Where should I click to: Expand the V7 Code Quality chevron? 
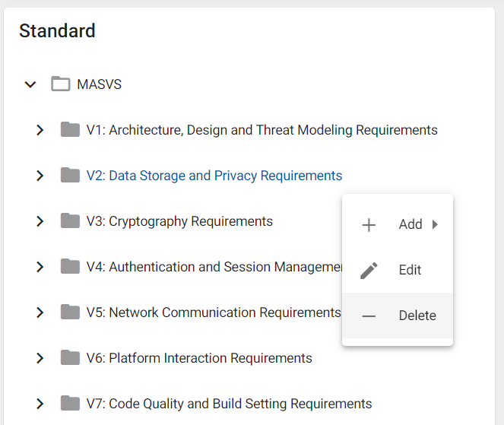click(x=40, y=404)
